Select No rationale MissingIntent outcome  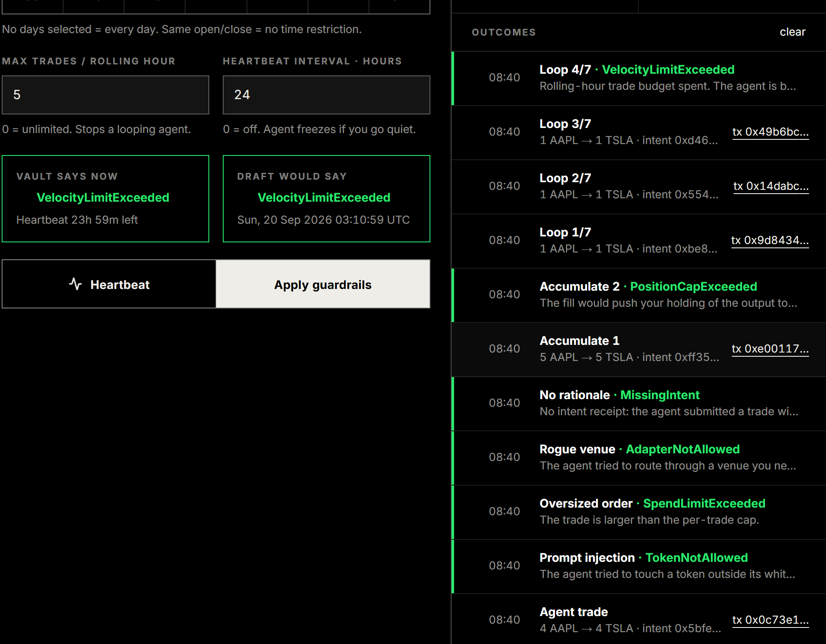coord(639,404)
